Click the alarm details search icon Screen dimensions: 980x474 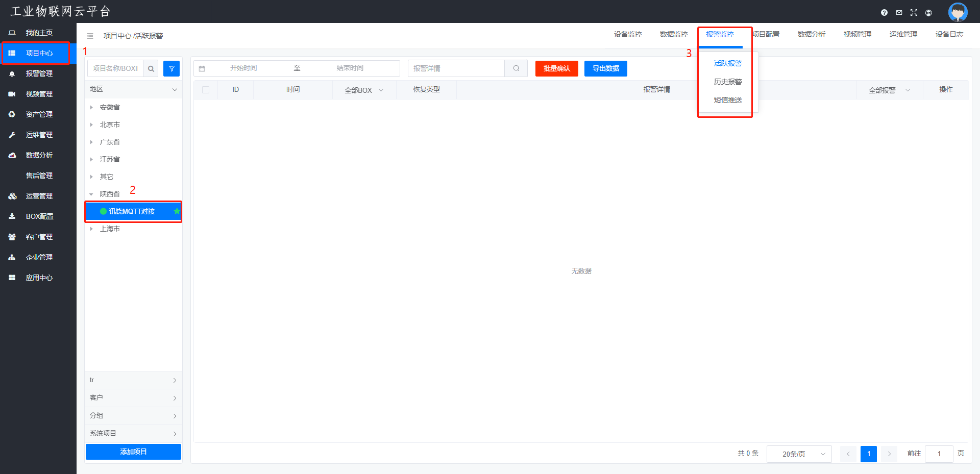pos(516,68)
